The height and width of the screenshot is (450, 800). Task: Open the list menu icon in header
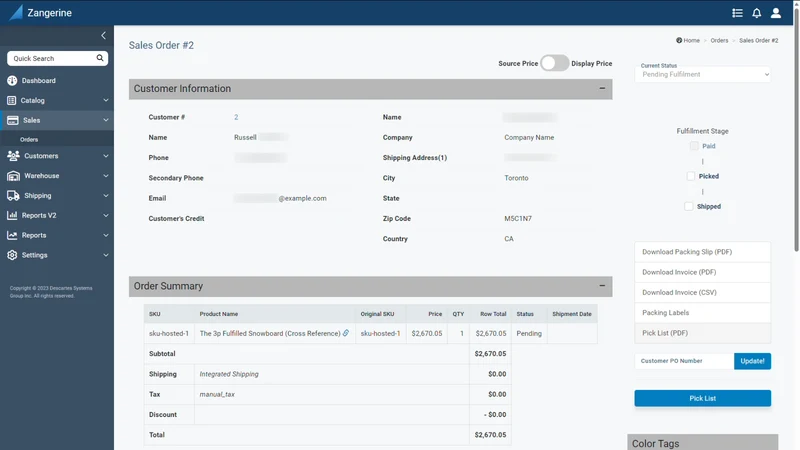pos(737,13)
